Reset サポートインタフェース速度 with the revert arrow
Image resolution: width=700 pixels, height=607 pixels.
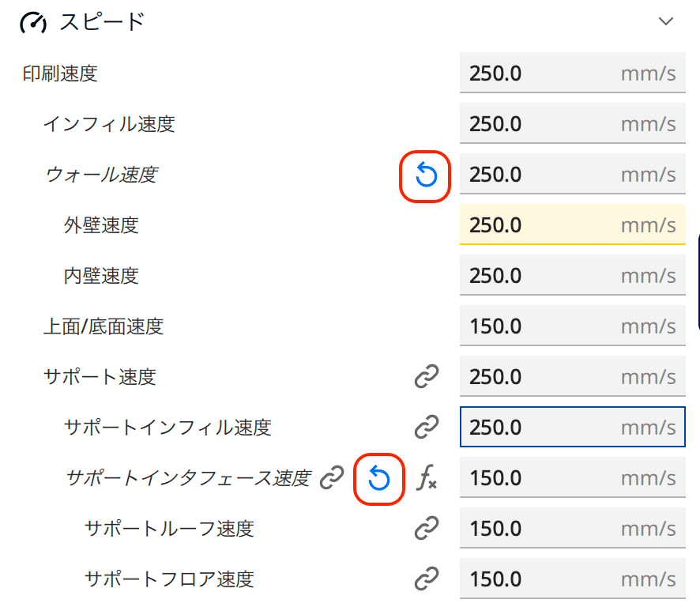(x=379, y=478)
